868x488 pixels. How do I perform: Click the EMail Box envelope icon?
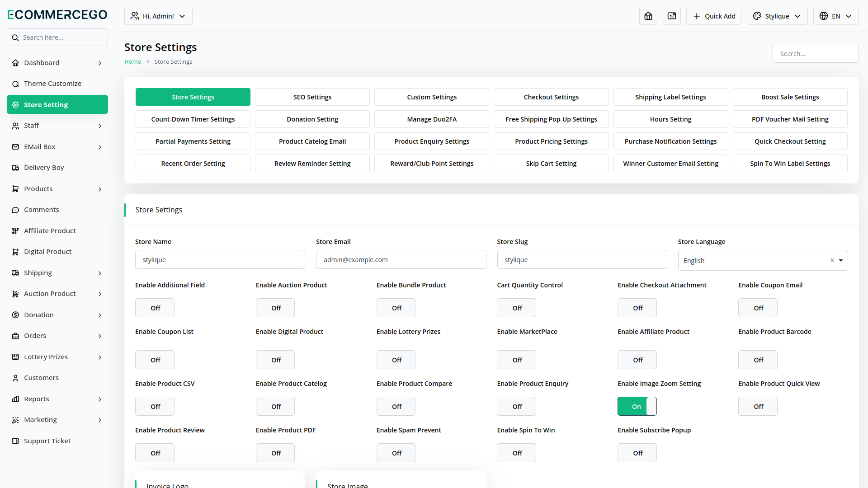click(15, 147)
